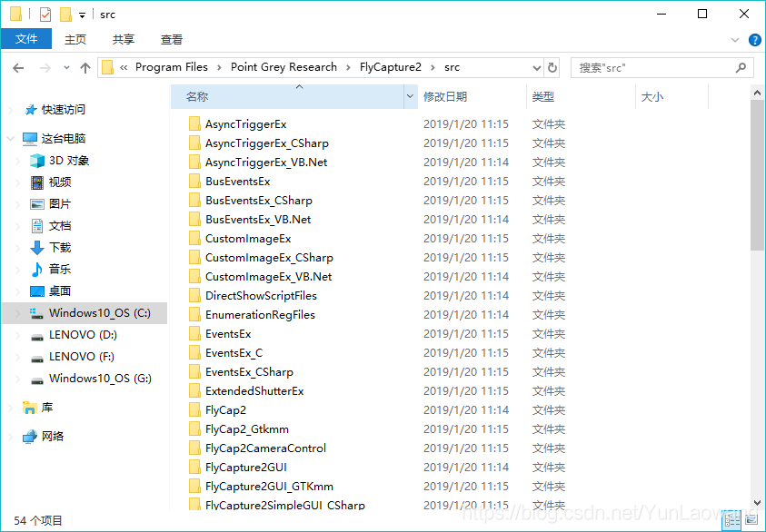Select LENOVO (F:) drive

84,357
